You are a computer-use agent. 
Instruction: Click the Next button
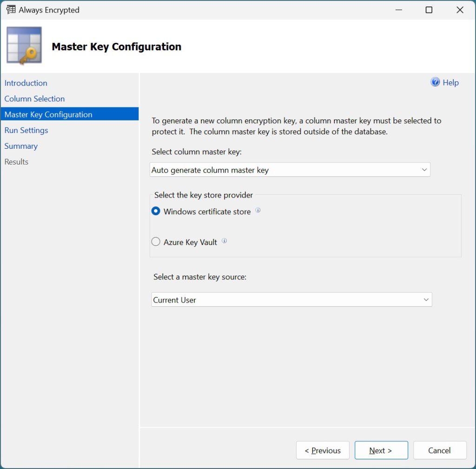(381, 450)
